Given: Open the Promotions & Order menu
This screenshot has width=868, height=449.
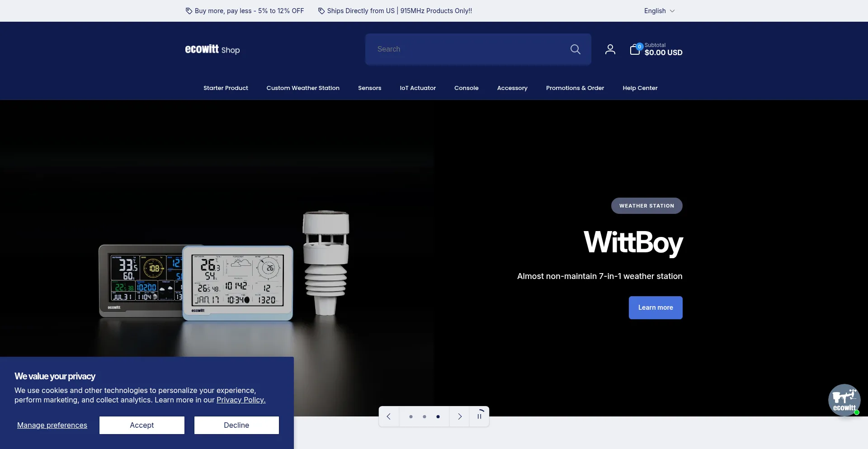Looking at the screenshot, I should 575,88.
